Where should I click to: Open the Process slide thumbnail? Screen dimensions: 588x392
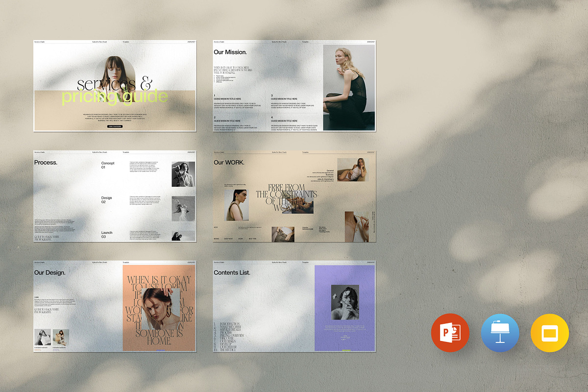coord(115,196)
